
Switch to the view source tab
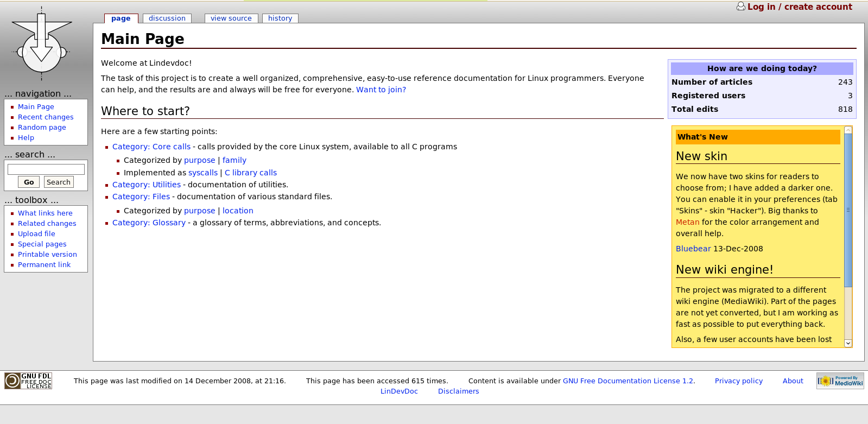click(x=231, y=18)
